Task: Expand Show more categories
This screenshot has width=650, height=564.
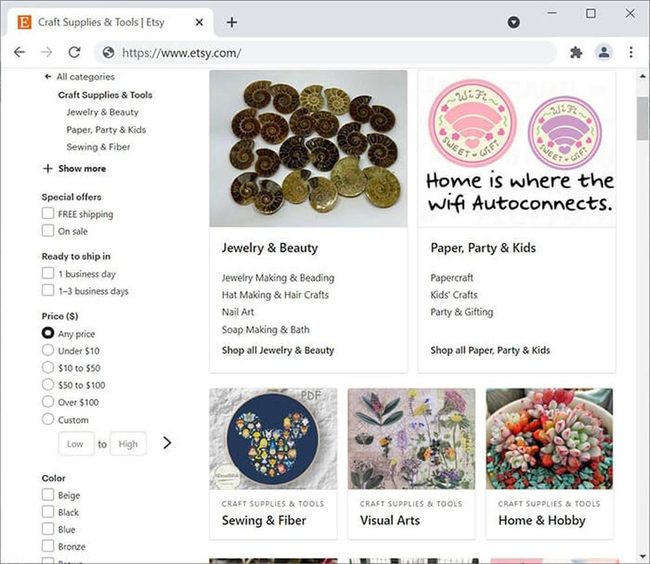Action: [x=75, y=169]
